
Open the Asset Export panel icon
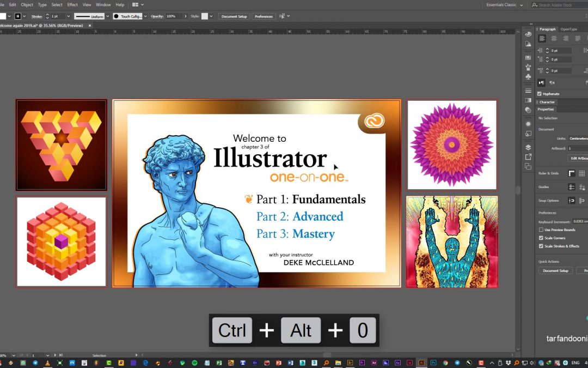coord(528,157)
